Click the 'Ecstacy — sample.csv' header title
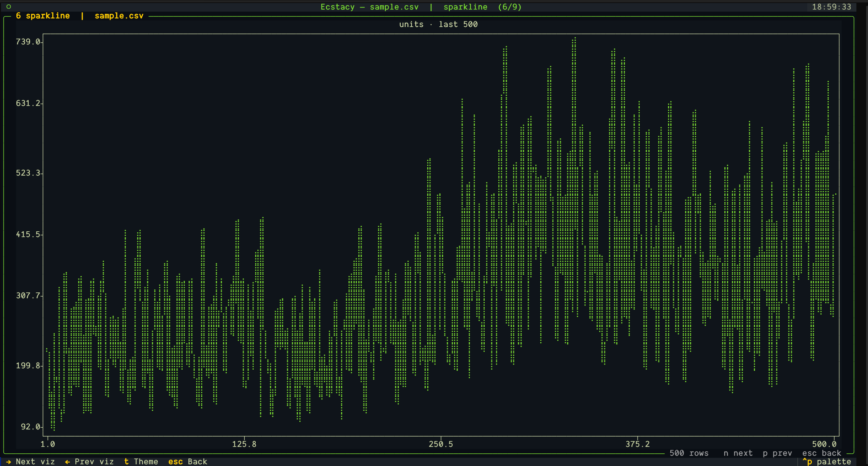This screenshot has height=466, width=868. (369, 7)
